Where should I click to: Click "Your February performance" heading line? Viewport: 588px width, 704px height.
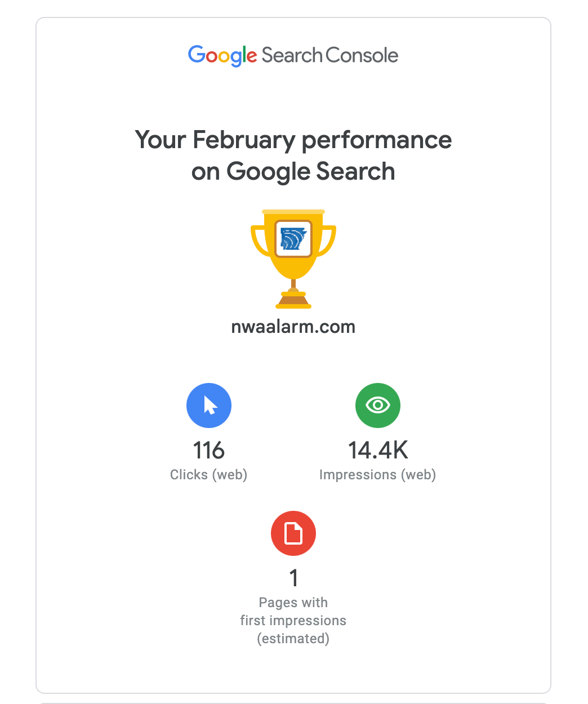[x=293, y=140]
